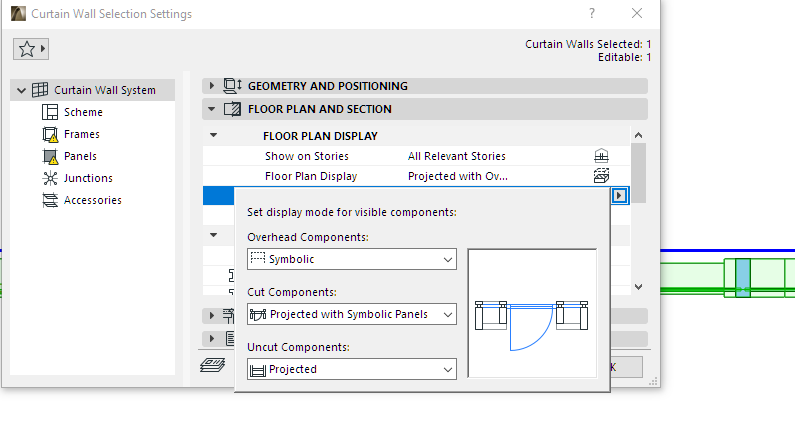Open the Overhead Components dropdown

point(351,259)
